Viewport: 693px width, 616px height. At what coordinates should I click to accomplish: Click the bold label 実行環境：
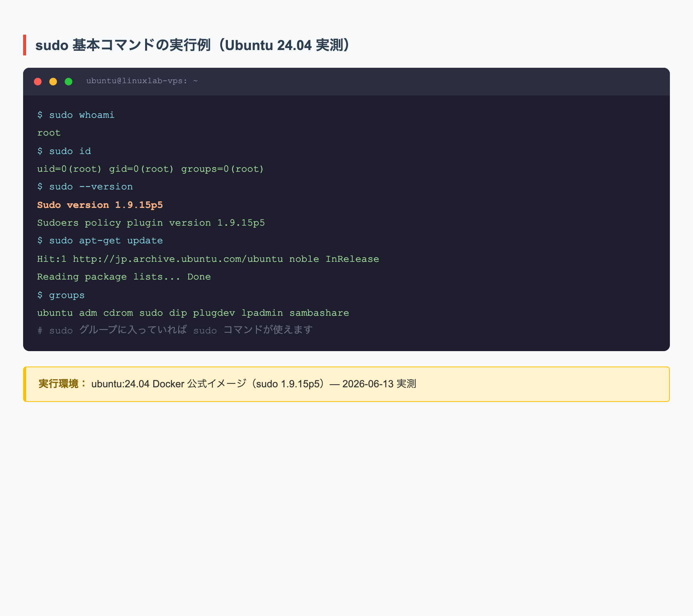63,384
